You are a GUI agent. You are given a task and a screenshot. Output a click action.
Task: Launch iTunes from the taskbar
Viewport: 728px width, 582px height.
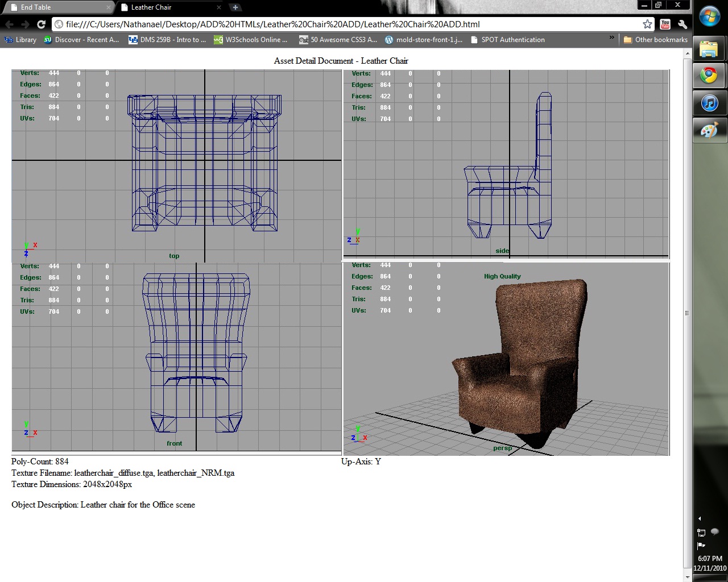pyautogui.click(x=709, y=103)
